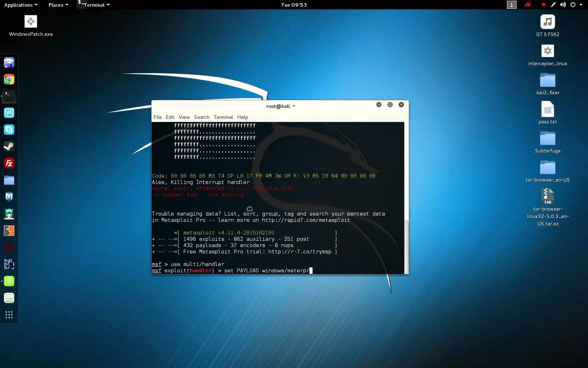Open the green notes app in dock
Screen dimensions: 588x368
click(x=9, y=281)
